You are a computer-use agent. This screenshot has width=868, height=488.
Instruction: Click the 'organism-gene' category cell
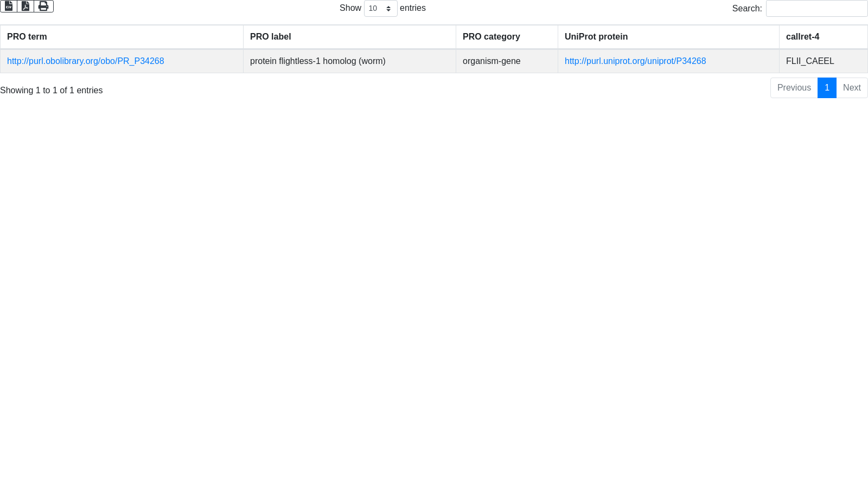491,61
